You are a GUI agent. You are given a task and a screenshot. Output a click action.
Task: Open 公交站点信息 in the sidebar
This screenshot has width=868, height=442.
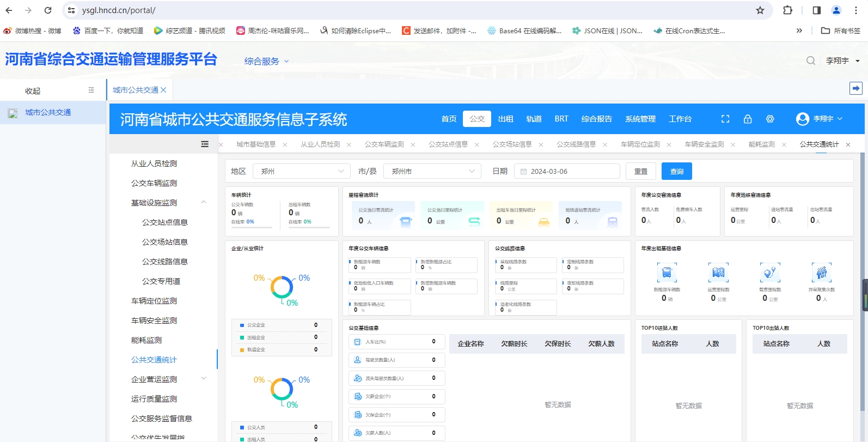[165, 222]
